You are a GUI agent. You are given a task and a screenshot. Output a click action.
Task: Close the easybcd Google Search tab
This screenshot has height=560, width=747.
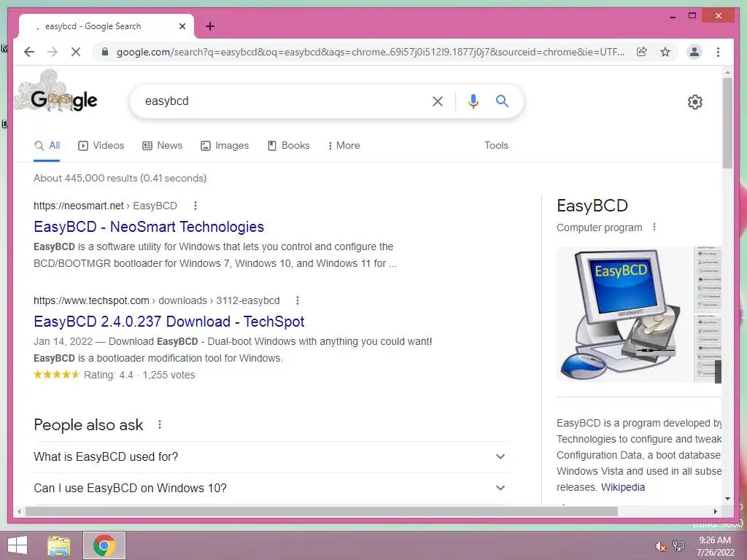point(182,26)
